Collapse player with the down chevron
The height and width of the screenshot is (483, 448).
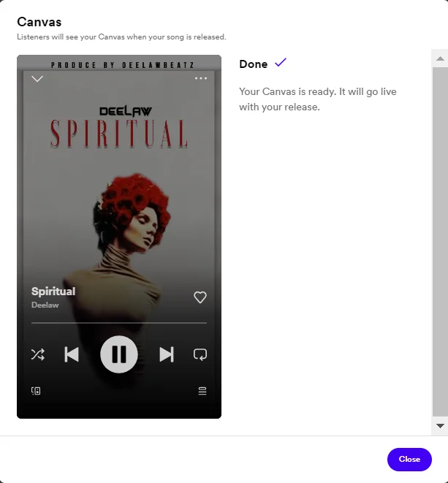(37, 79)
